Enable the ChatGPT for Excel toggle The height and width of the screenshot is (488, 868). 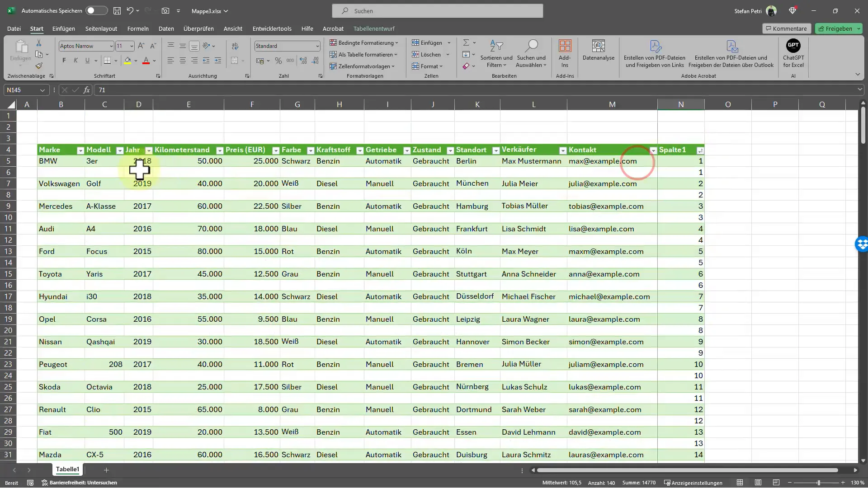(x=794, y=53)
